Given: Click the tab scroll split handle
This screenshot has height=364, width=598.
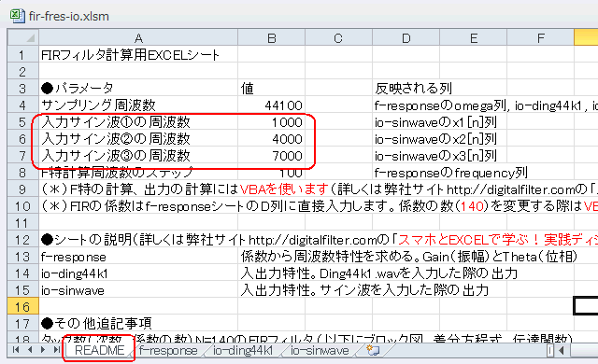Looking at the screenshot, I should coord(550,350).
